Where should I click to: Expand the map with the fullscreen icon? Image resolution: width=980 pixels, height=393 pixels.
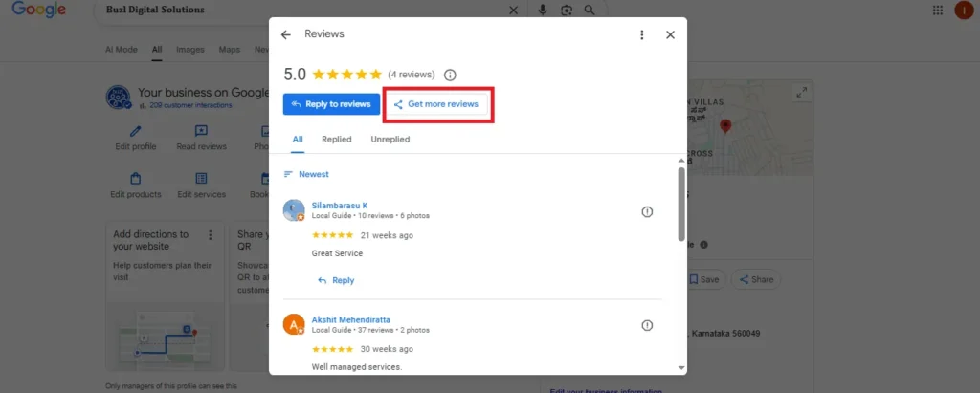(801, 93)
